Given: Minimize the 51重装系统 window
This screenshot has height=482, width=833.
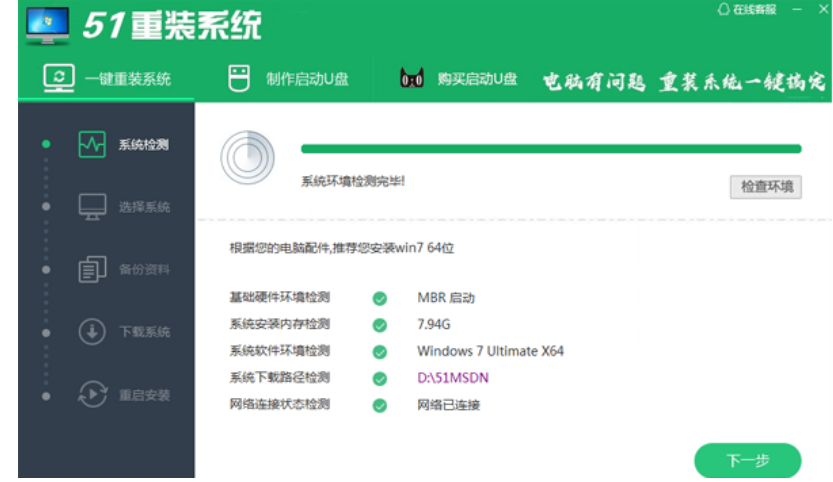Looking at the screenshot, I should pos(797,9).
